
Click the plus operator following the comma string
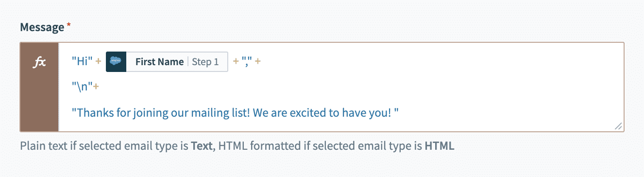pos(258,62)
